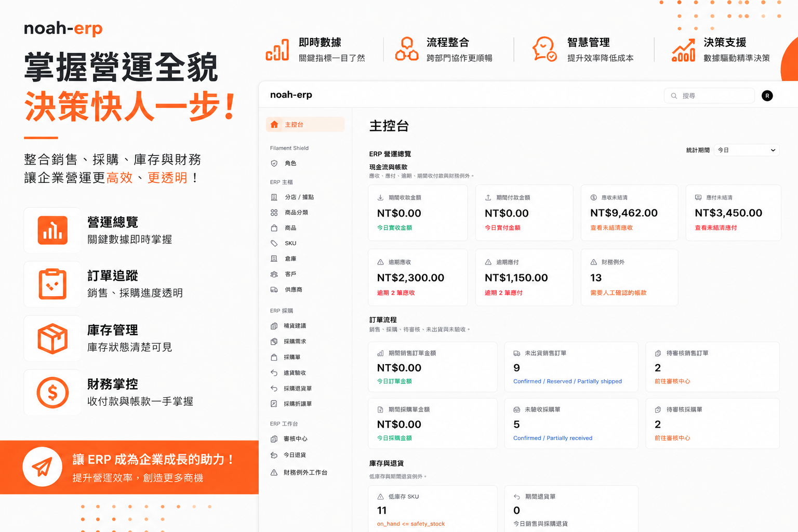Click 今日實收金額 under 期間收款金額

[x=394, y=228]
